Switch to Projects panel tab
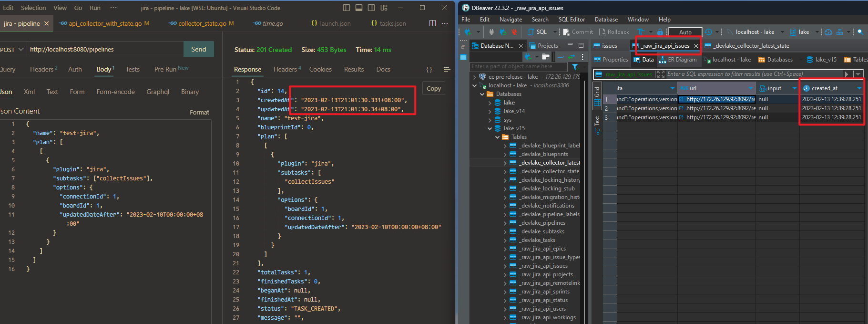 click(x=543, y=46)
